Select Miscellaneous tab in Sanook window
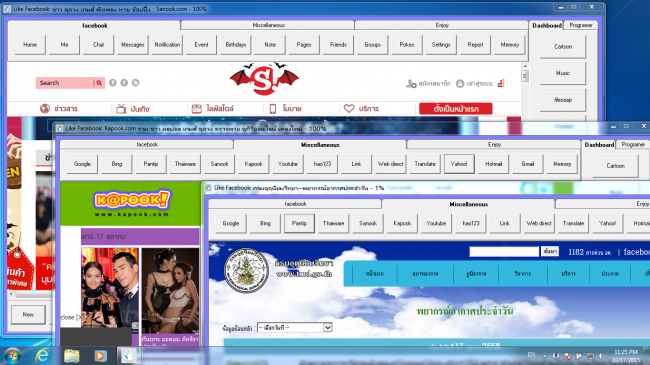This screenshot has height=365, width=650. click(268, 25)
